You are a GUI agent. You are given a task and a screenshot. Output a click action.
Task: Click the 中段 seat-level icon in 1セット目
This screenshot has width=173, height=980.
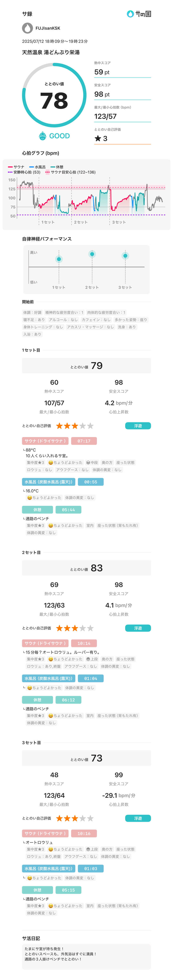coord(88,463)
